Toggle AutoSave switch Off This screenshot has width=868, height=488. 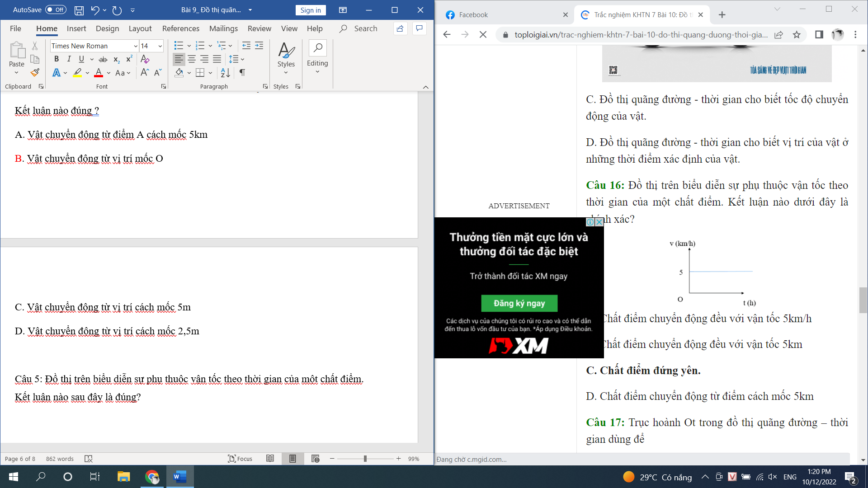click(56, 10)
